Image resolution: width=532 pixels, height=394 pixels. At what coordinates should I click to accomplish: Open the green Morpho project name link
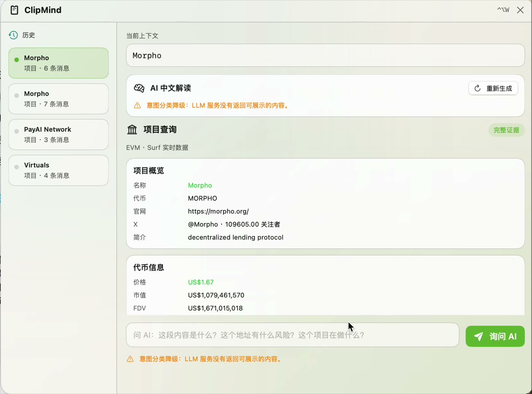coord(200,185)
